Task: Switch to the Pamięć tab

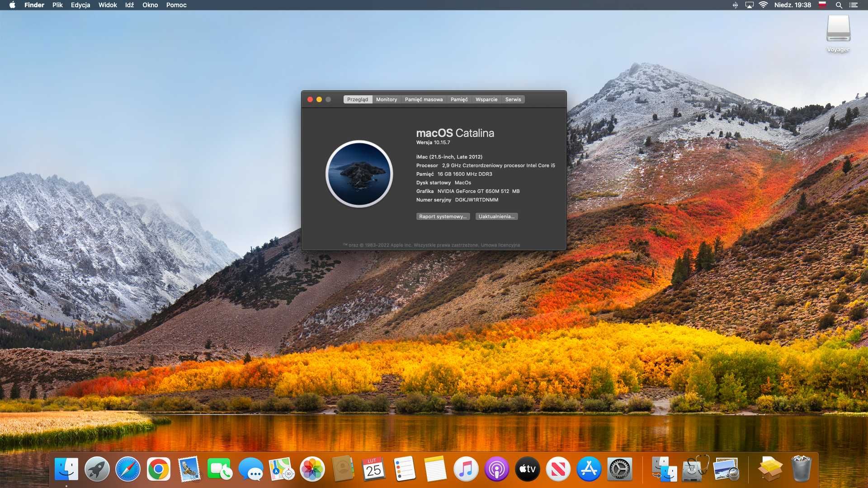Action: pos(459,99)
